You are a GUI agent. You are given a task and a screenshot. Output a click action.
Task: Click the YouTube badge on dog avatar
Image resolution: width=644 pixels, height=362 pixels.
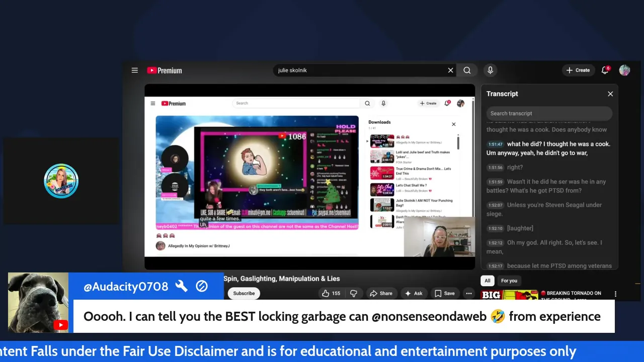(60, 325)
